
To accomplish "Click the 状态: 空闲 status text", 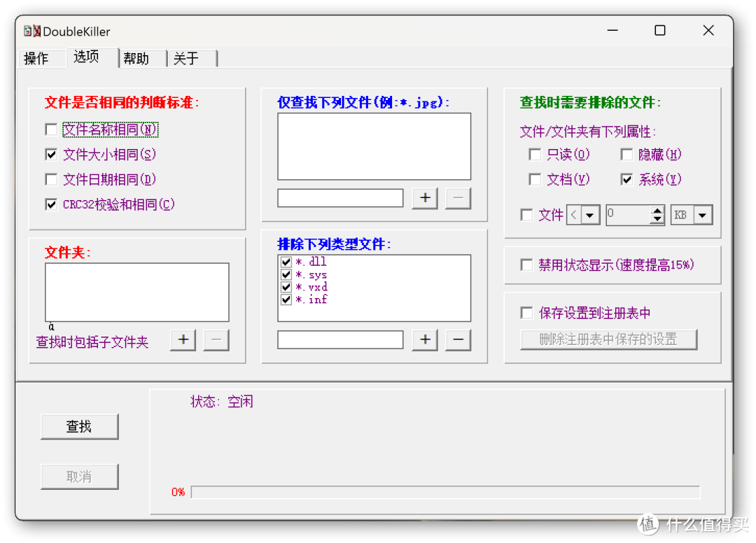I will tap(222, 402).
